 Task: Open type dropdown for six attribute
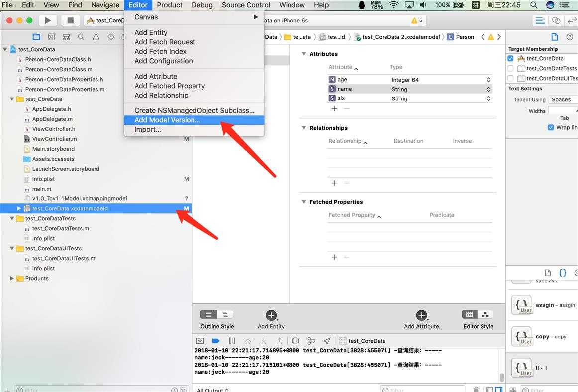pos(488,98)
